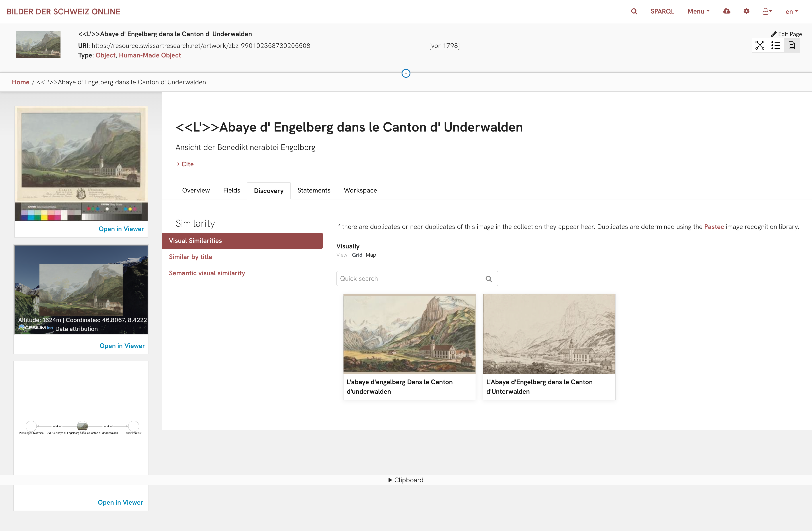Open the cloud upload icon
This screenshot has height=531, width=812.
727,11
